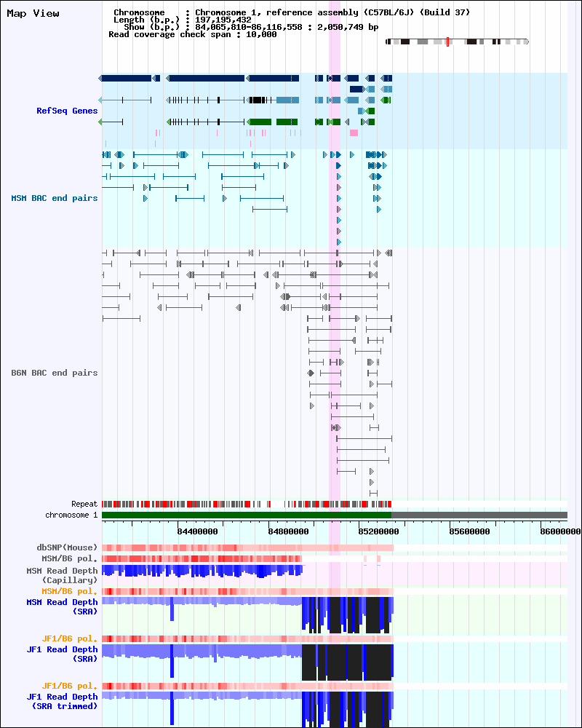The height and width of the screenshot is (728, 582).
Task: Open the RefSeq Genes track label
Action: tap(67, 111)
